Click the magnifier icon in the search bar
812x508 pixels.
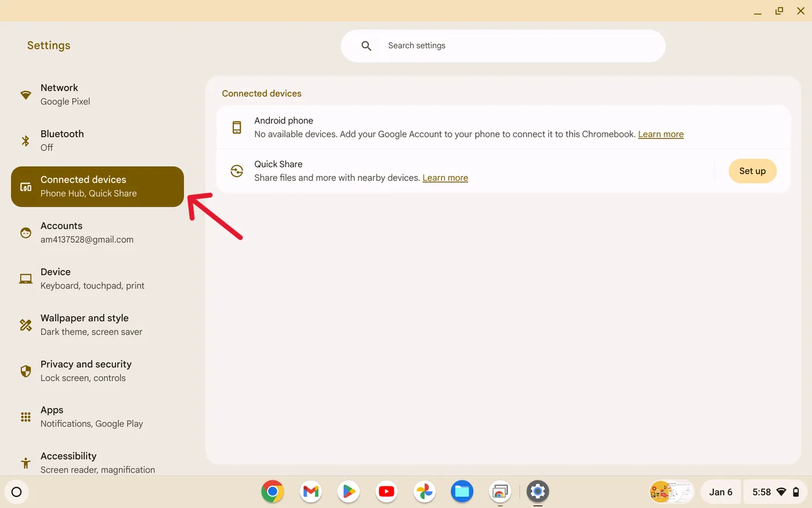click(x=366, y=46)
